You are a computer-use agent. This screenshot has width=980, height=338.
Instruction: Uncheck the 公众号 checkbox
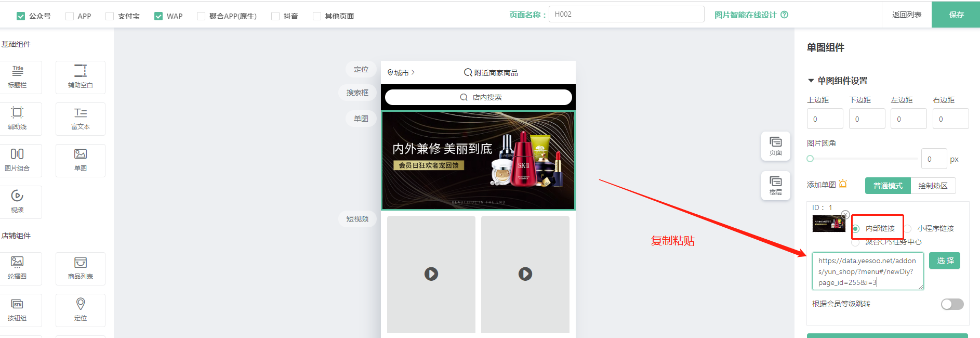(x=21, y=16)
